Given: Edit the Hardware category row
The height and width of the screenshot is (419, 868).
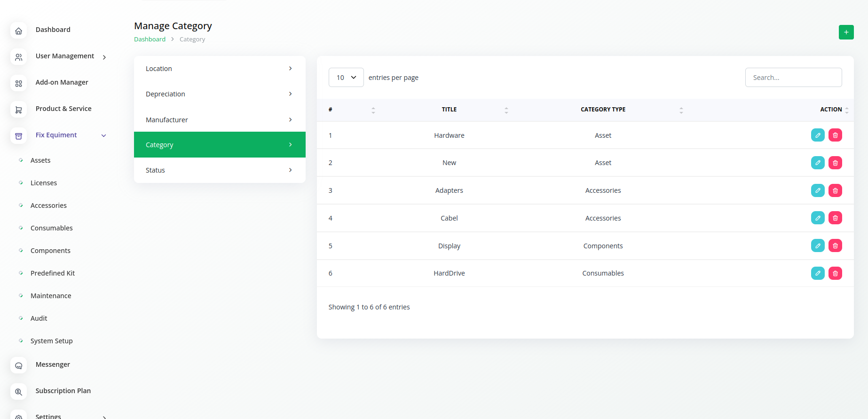Looking at the screenshot, I should (x=818, y=135).
